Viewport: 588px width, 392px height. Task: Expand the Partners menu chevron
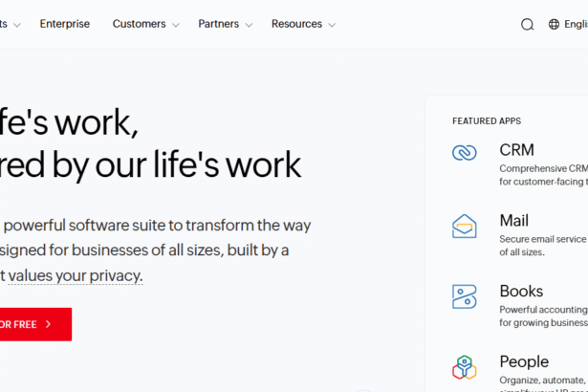[x=249, y=25]
